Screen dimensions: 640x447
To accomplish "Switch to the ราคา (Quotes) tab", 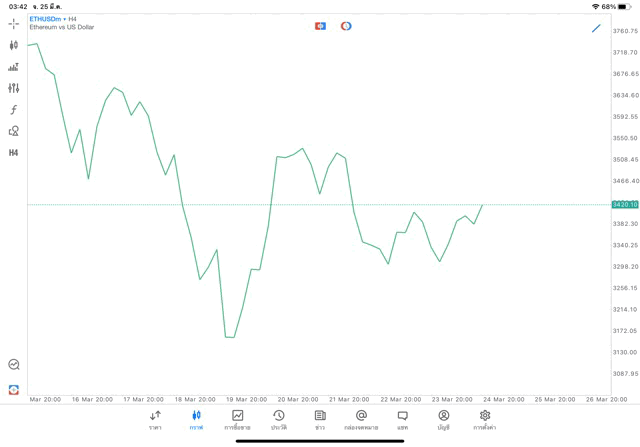I will click(x=155, y=420).
